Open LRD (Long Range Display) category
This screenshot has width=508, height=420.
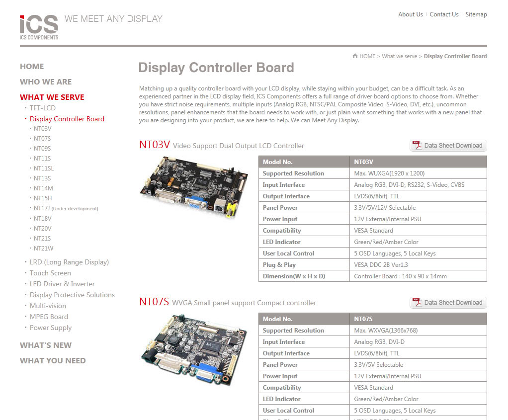[x=69, y=262]
